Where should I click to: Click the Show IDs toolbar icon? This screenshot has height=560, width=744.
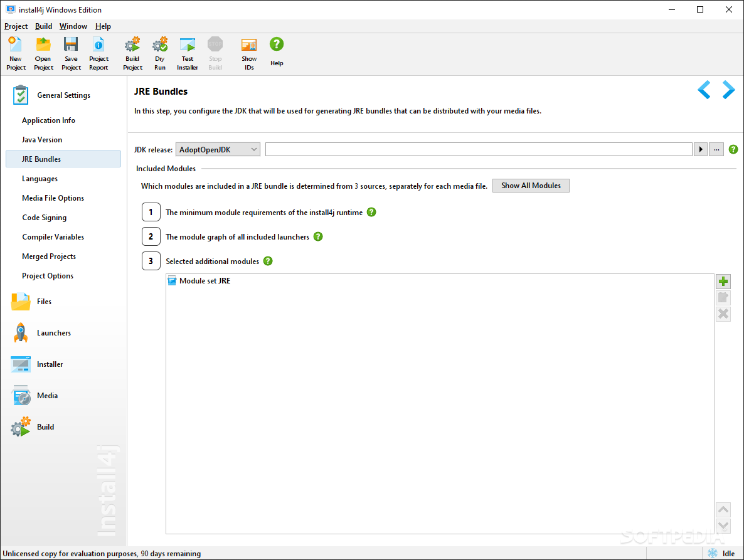pos(249,53)
